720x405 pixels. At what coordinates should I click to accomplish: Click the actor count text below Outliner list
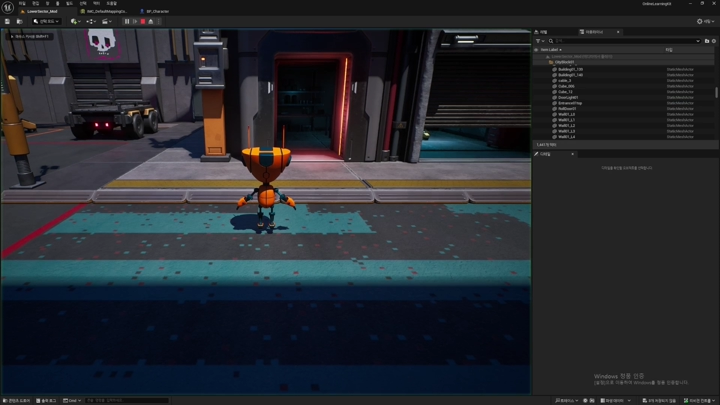(546, 145)
